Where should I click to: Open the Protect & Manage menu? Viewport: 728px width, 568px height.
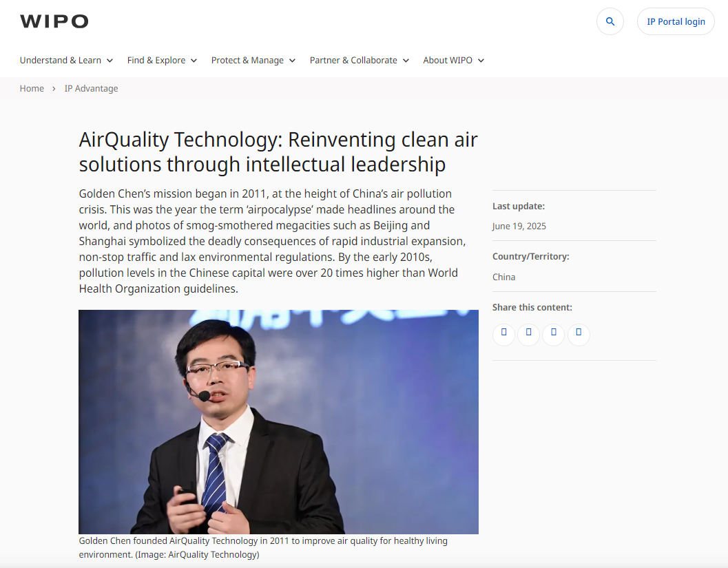tap(247, 61)
